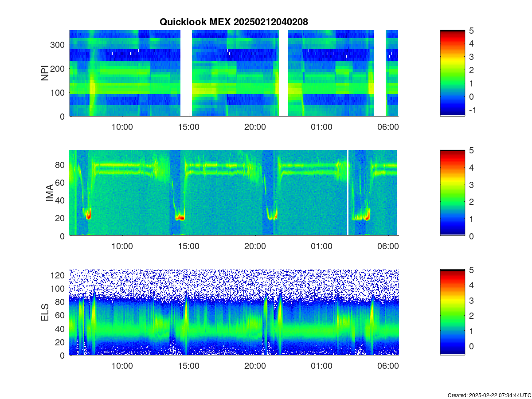The height and width of the screenshot is (399, 532).
Task: Click the "ELS" y-axis label
Action: tap(45, 312)
